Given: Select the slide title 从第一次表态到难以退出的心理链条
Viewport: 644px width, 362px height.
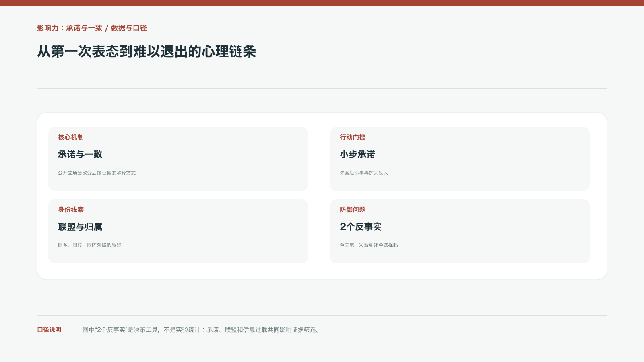Looking at the screenshot, I should coord(147,51).
